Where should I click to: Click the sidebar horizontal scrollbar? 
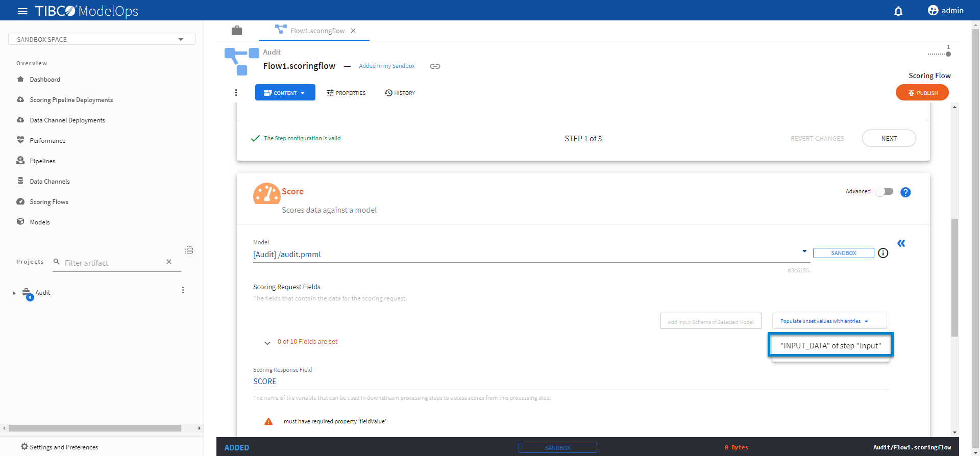95,428
